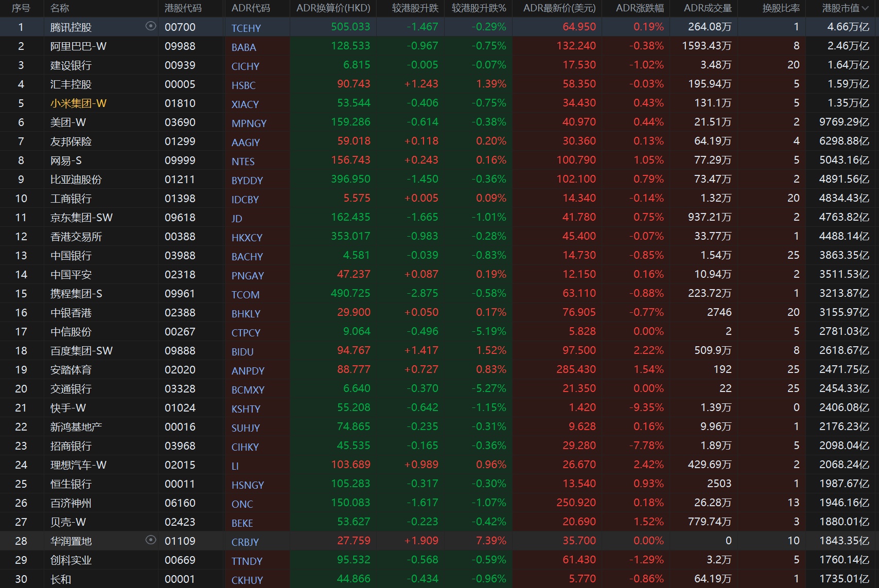Image resolution: width=879 pixels, height=588 pixels.
Task: Select the 中国平安 stock name
Action: tap(71, 275)
